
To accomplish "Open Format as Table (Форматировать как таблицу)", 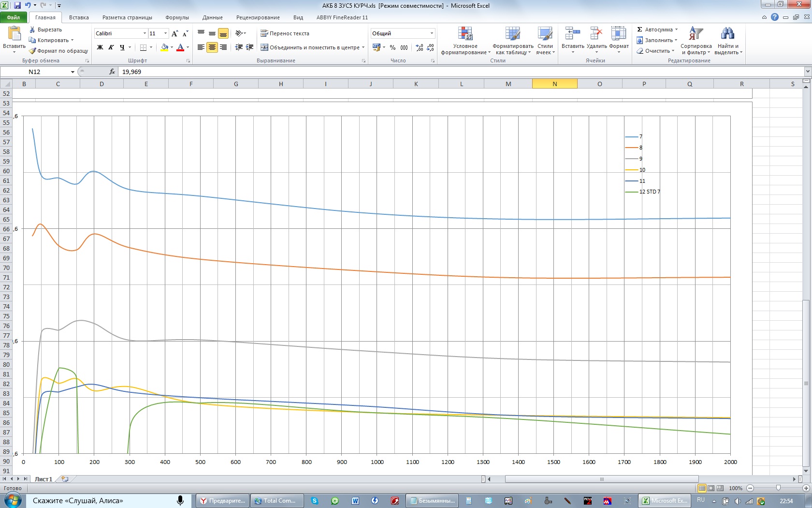I will click(513, 41).
